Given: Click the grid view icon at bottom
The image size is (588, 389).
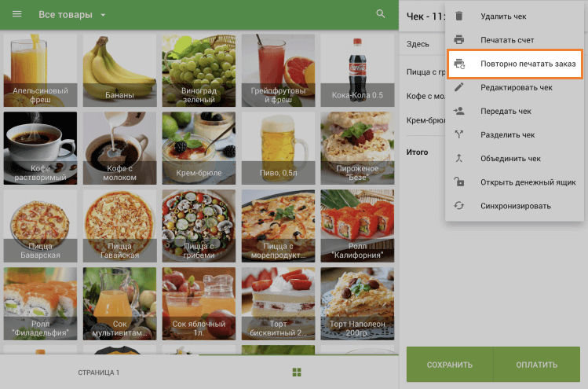Looking at the screenshot, I should coord(297,372).
